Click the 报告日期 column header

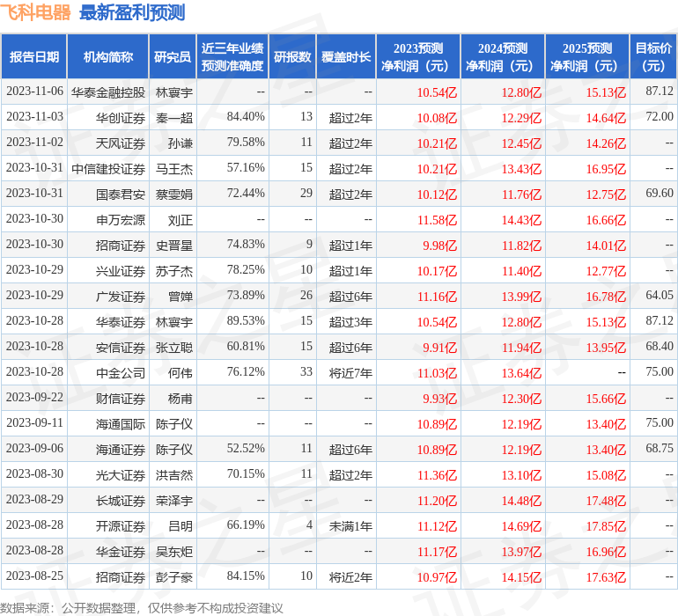pyautogui.click(x=33, y=56)
